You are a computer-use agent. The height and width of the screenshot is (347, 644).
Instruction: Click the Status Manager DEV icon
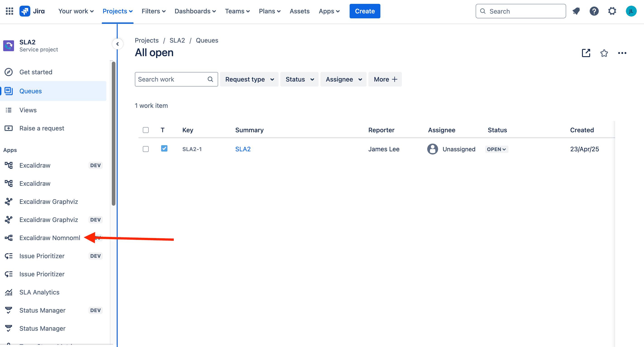[x=9, y=311]
